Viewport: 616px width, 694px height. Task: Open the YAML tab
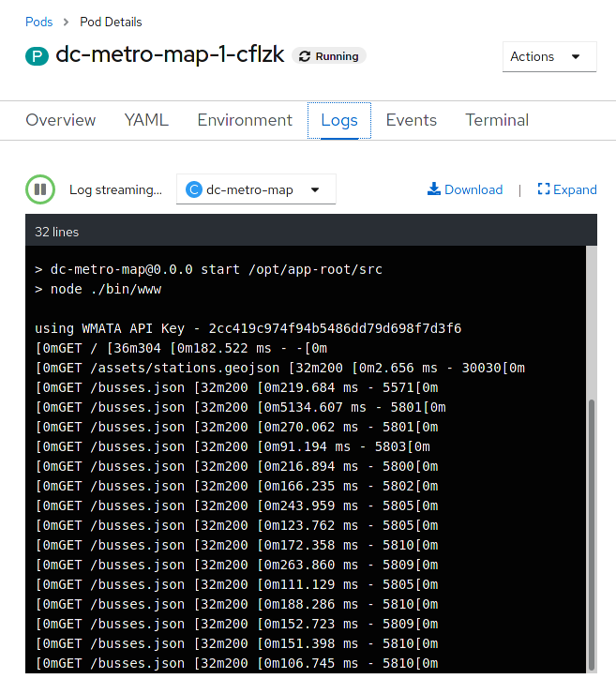(x=146, y=120)
